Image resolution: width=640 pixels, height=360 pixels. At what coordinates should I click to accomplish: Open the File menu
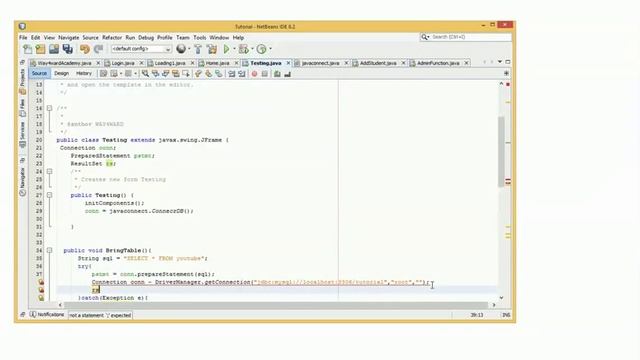tap(23, 38)
